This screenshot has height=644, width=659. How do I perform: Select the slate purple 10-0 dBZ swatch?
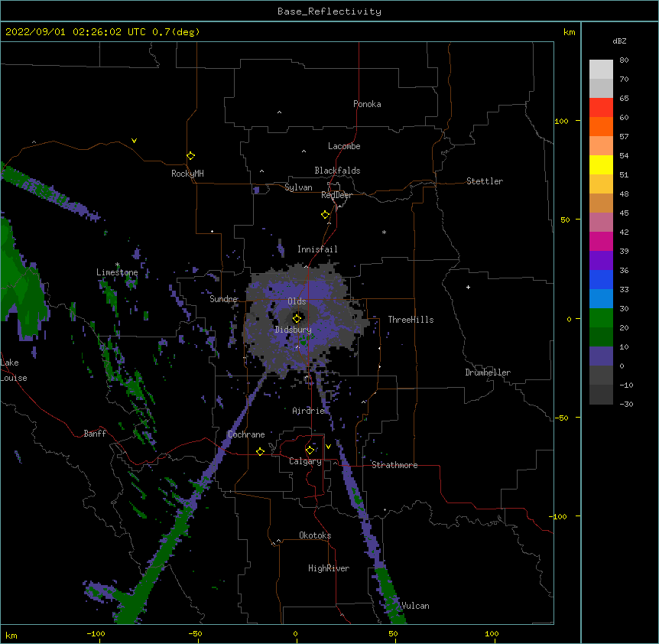click(601, 356)
